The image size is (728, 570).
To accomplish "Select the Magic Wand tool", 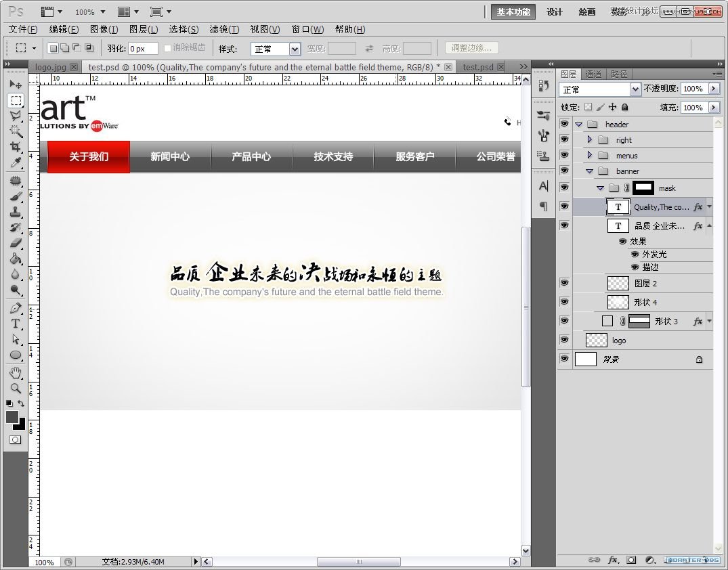I will pos(16,131).
